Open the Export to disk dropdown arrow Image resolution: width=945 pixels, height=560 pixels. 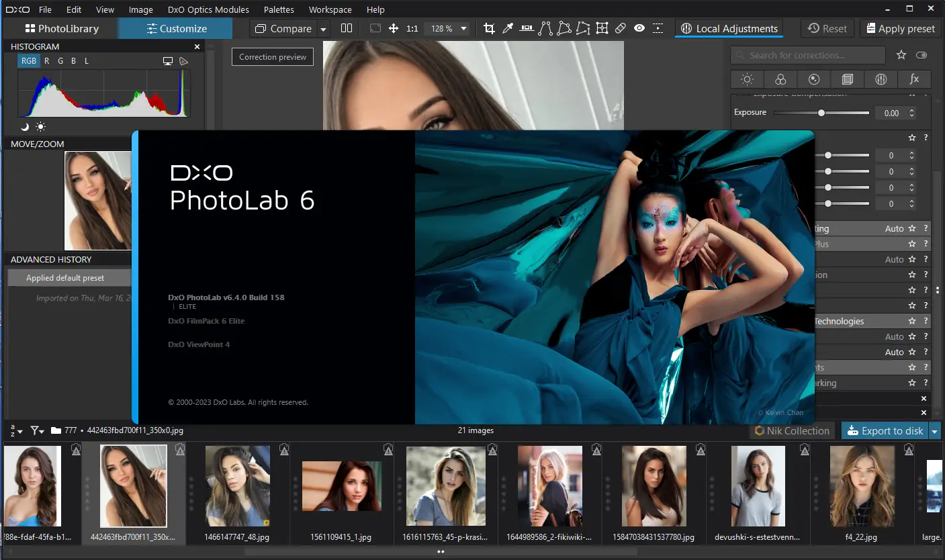point(935,431)
